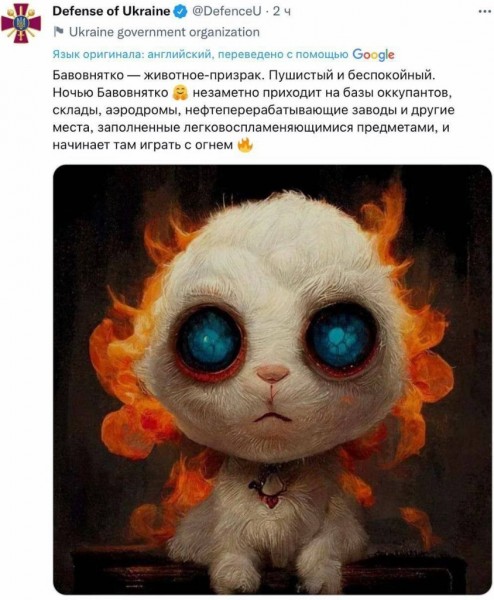
Task: Click the Ukraine government organization label
Action: click(x=164, y=32)
